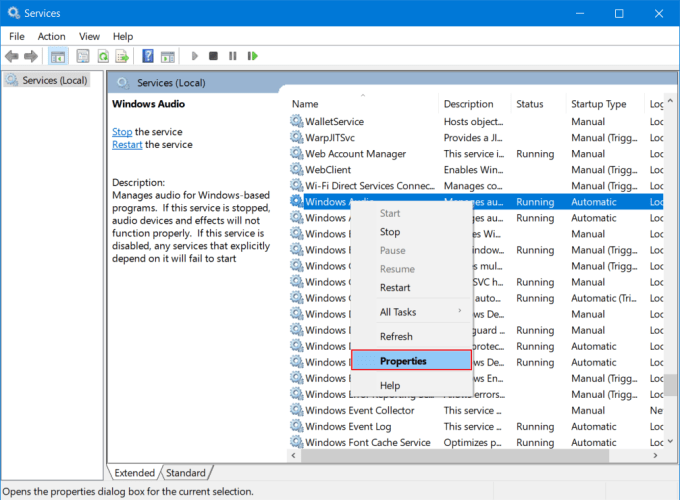The height and width of the screenshot is (500, 680).
Task: Click the gear icon beside Windows Event Log
Action: point(297,426)
